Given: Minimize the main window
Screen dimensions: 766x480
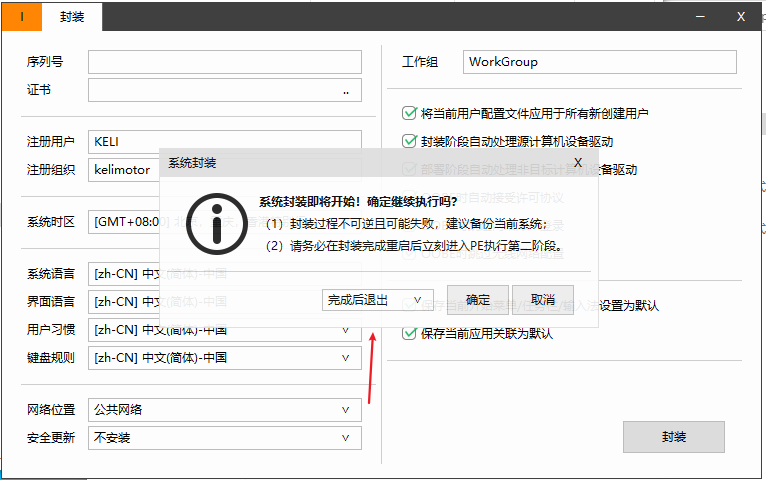Looking at the screenshot, I should click(x=700, y=17).
